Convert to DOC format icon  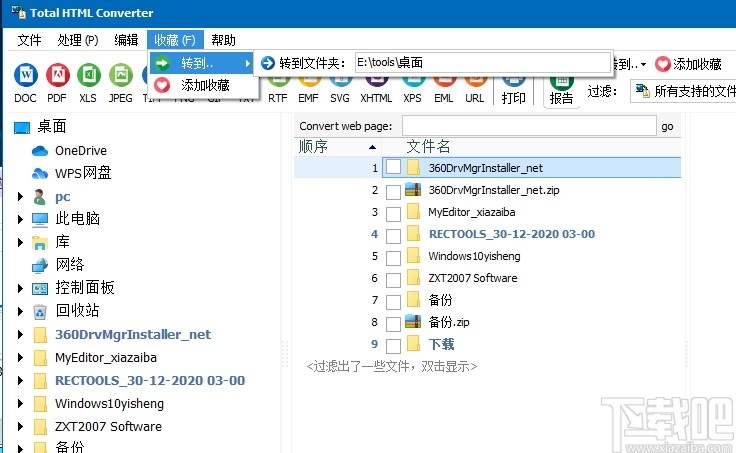tap(25, 75)
